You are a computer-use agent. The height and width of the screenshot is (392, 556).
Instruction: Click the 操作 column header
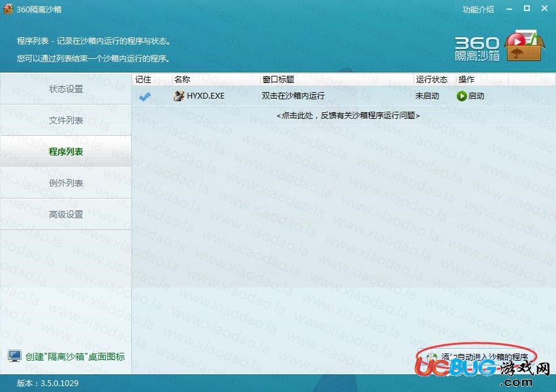[482, 80]
